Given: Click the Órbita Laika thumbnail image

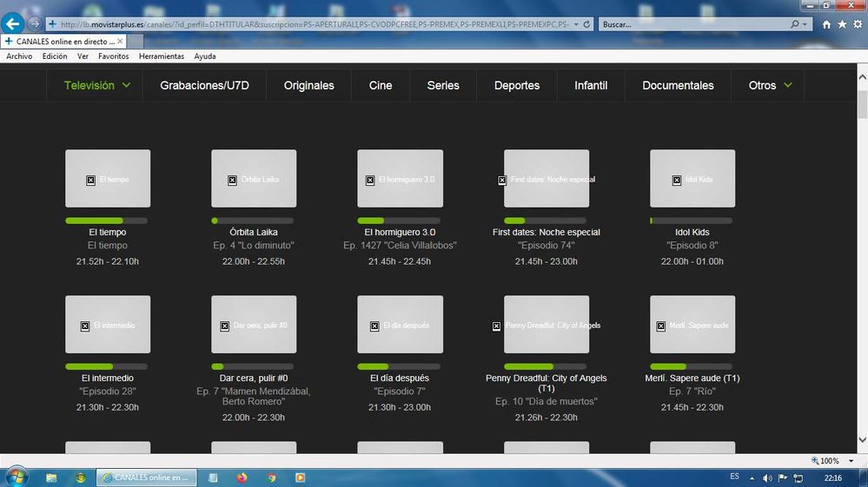Looking at the screenshot, I should (x=254, y=179).
